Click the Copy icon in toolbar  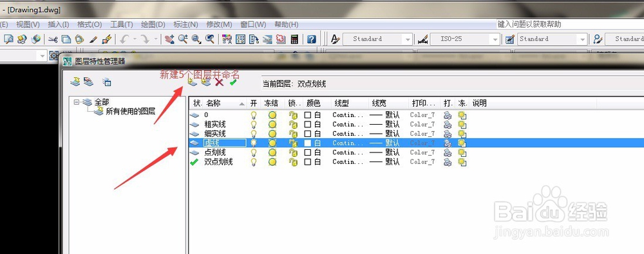tap(66, 39)
